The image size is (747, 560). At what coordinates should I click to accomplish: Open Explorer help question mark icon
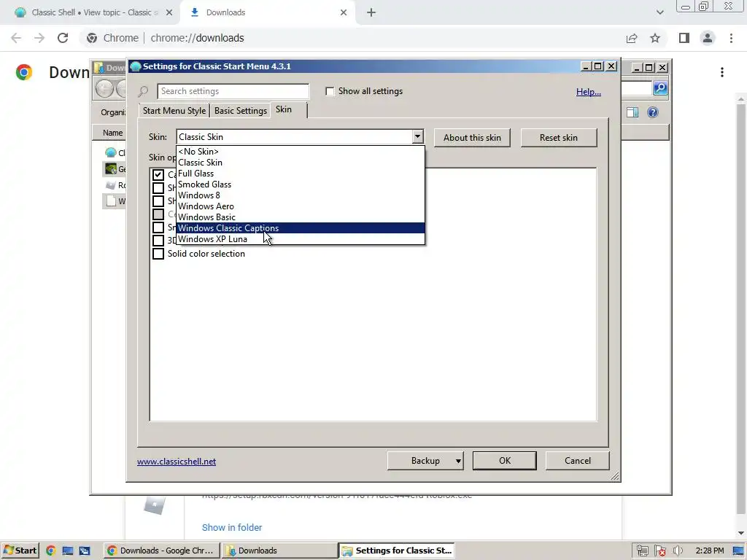[653, 112]
